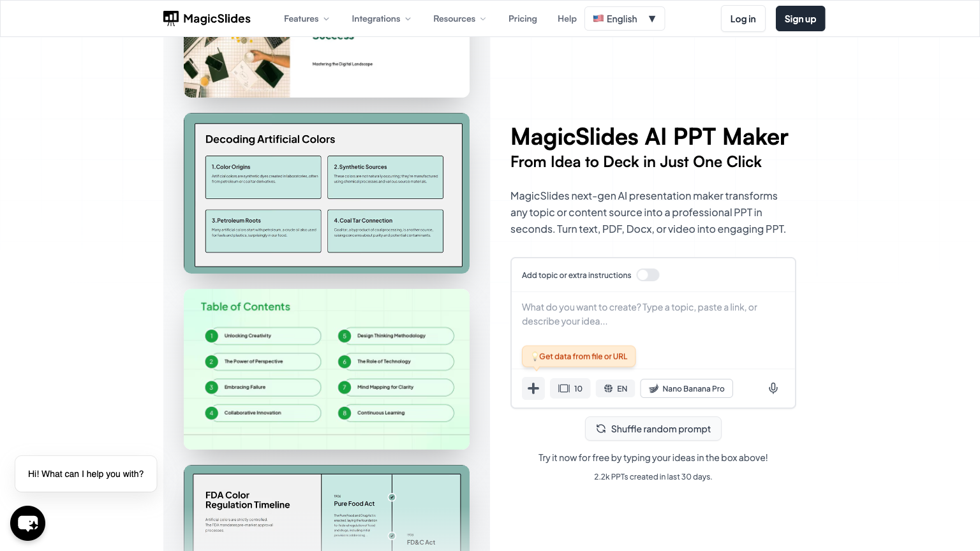Screen dimensions: 980x551
Task: Go to the Pricing page
Action: pyautogui.click(x=523, y=18)
